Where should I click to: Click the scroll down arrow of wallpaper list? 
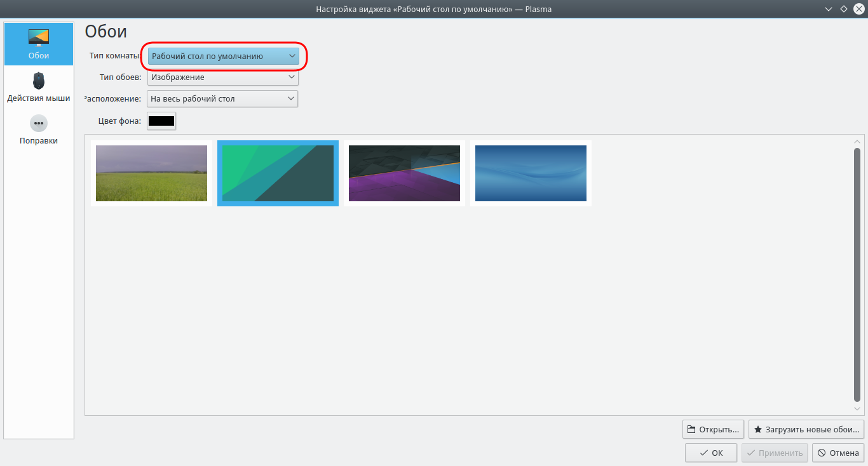(857, 409)
